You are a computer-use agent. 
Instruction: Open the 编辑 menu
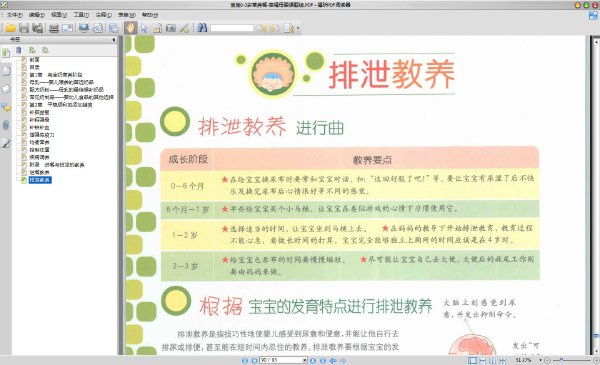pyautogui.click(x=37, y=15)
